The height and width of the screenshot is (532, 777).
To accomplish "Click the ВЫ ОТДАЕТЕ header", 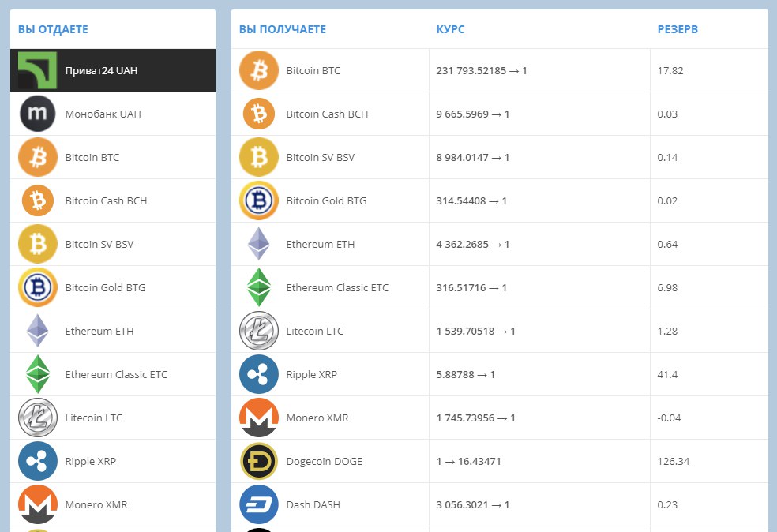I will point(53,29).
